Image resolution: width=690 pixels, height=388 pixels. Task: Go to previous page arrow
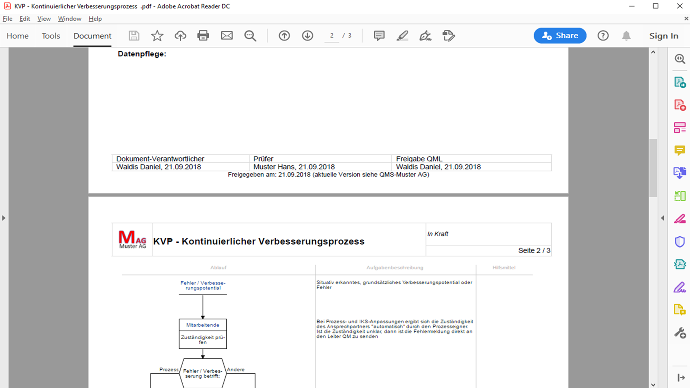[x=284, y=36]
